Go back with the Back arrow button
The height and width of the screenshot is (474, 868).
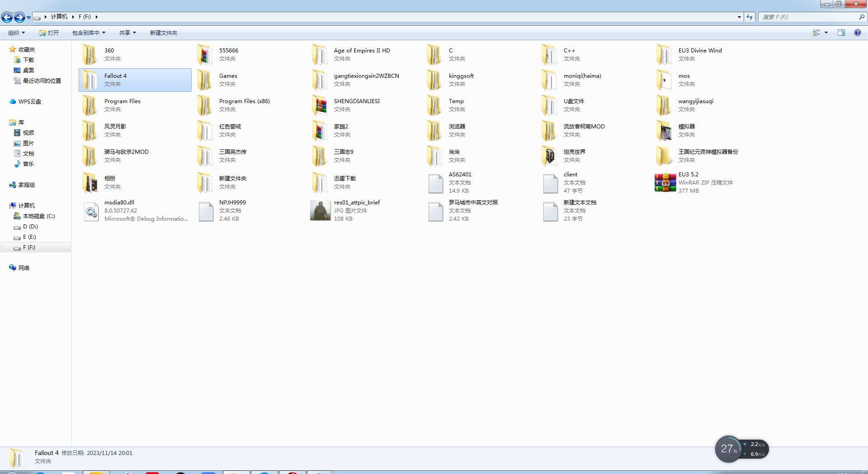pos(7,17)
